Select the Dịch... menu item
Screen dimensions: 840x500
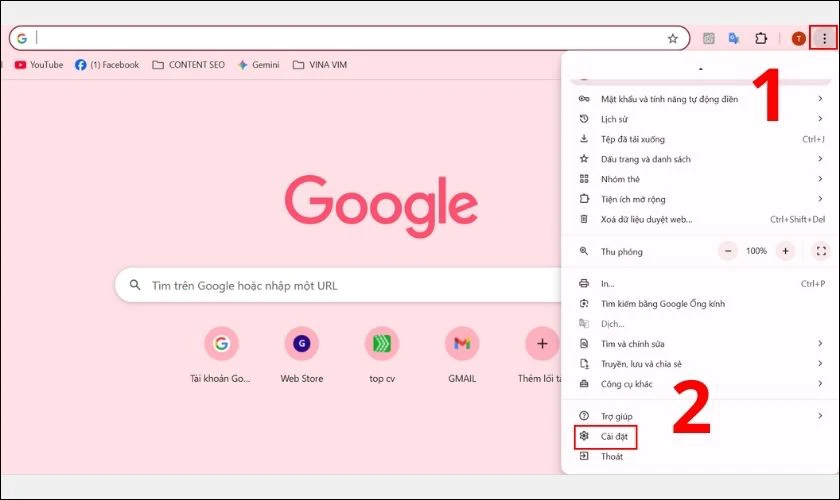tap(700, 324)
